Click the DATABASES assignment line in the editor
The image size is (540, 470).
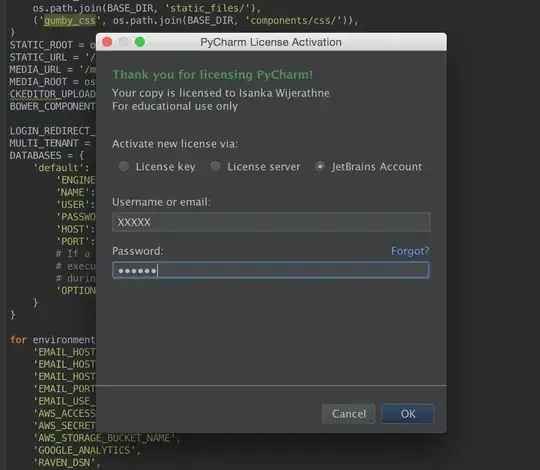(47, 156)
